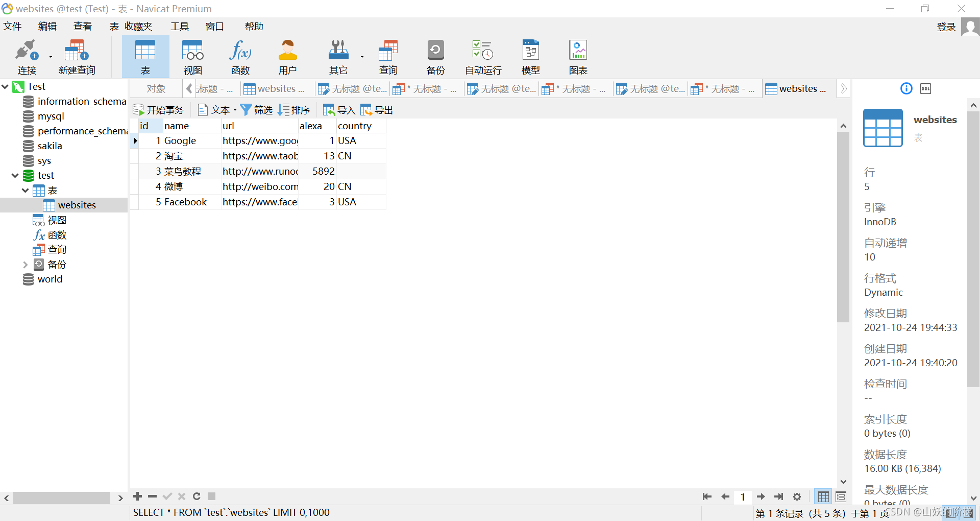The image size is (980, 521).
Task: Open the 连接 dropdown arrow
Action: click(51, 57)
